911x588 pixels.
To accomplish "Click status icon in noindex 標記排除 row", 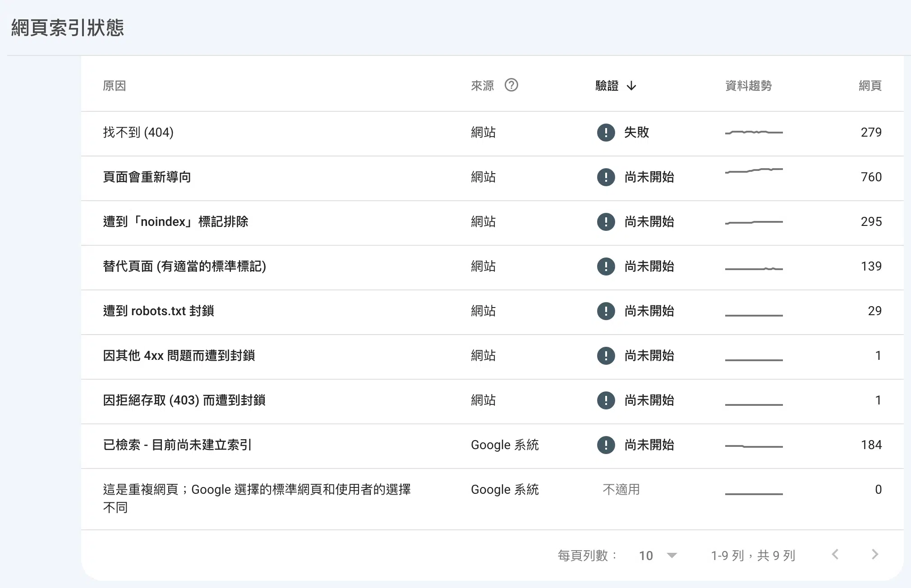I will (606, 222).
